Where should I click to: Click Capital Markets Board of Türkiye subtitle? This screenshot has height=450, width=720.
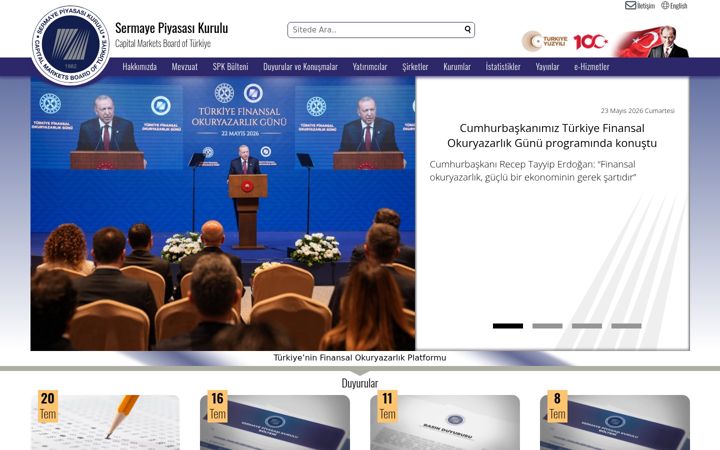(163, 44)
